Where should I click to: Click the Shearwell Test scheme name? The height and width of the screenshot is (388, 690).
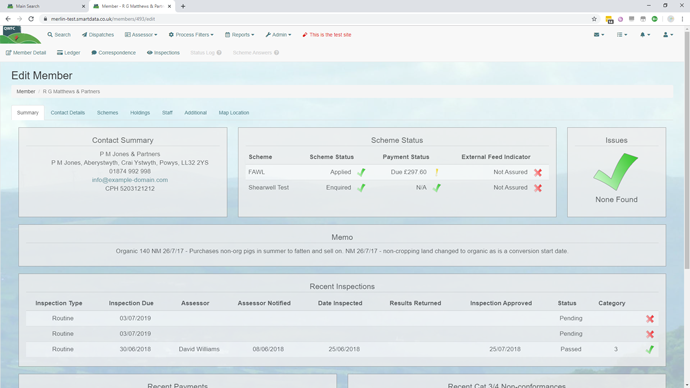pyautogui.click(x=268, y=187)
